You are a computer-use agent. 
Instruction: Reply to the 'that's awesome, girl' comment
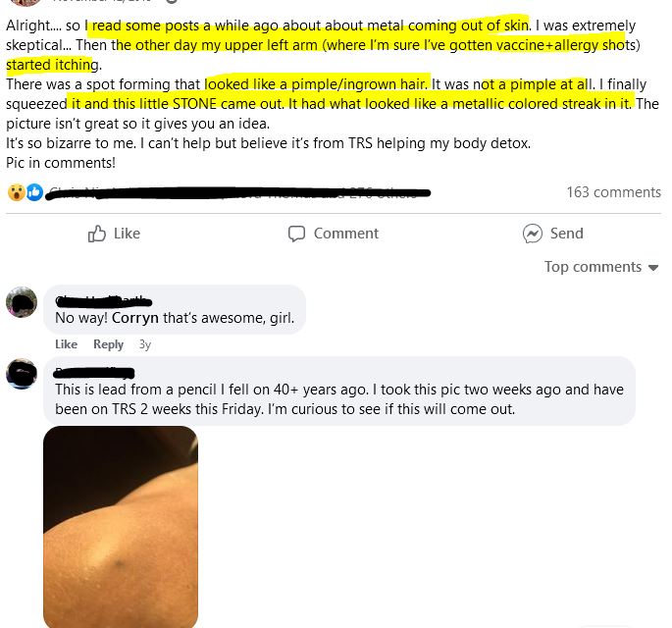[x=109, y=344]
